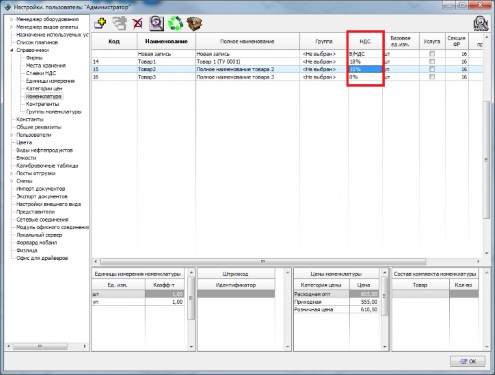Viewport: 495px width, 375px height.
Task: Click the Полное наименование column header
Action: tap(247, 41)
